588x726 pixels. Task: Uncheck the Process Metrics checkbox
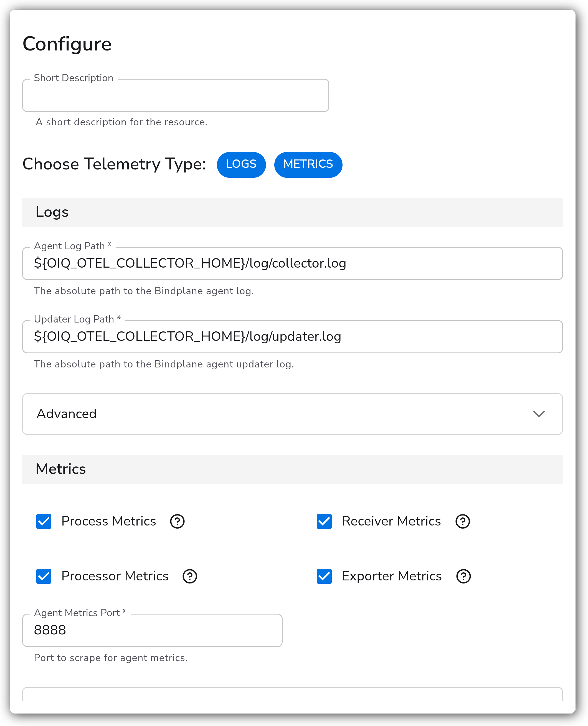click(44, 521)
